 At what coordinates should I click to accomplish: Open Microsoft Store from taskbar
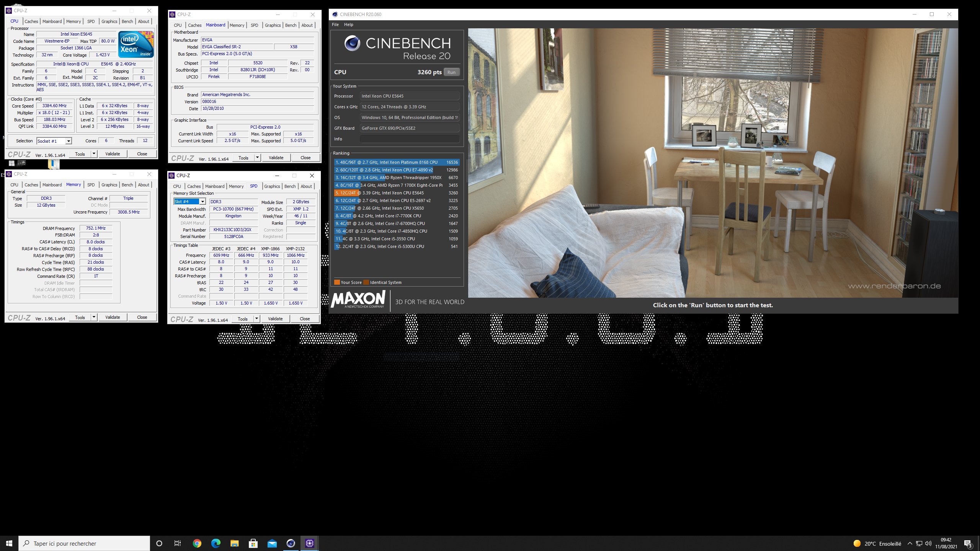[x=253, y=543]
